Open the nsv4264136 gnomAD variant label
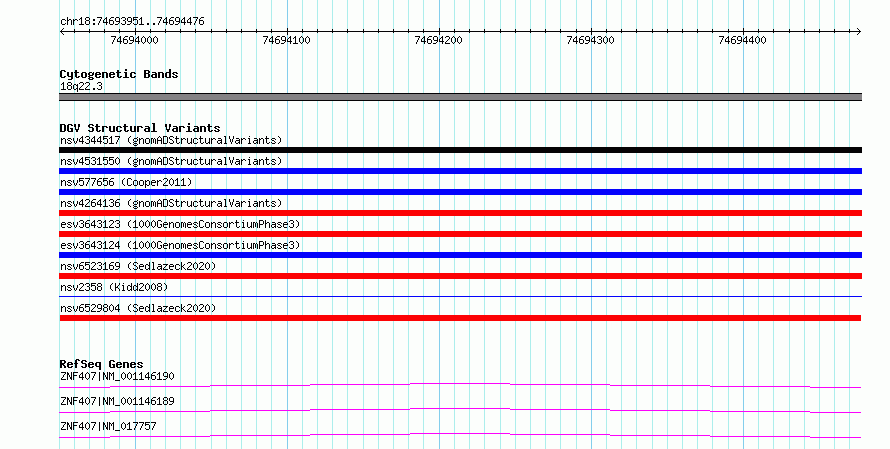 171,203
